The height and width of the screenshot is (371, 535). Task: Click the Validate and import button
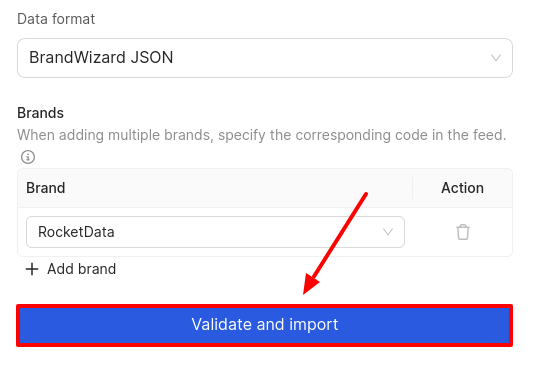pos(265,325)
